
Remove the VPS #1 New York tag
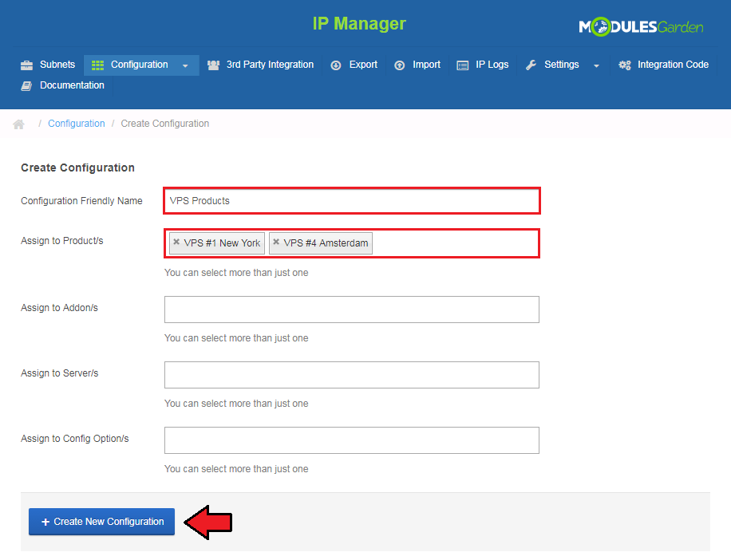coord(176,243)
